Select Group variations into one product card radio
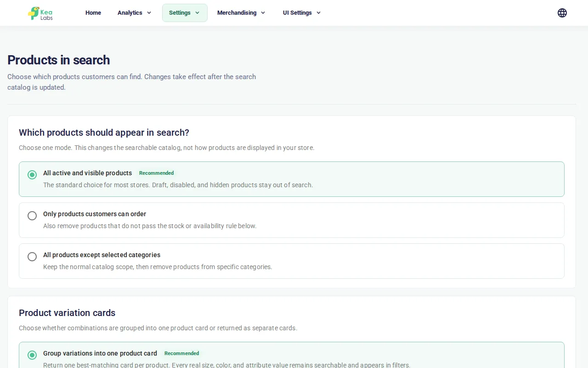The image size is (588, 368). (32, 355)
